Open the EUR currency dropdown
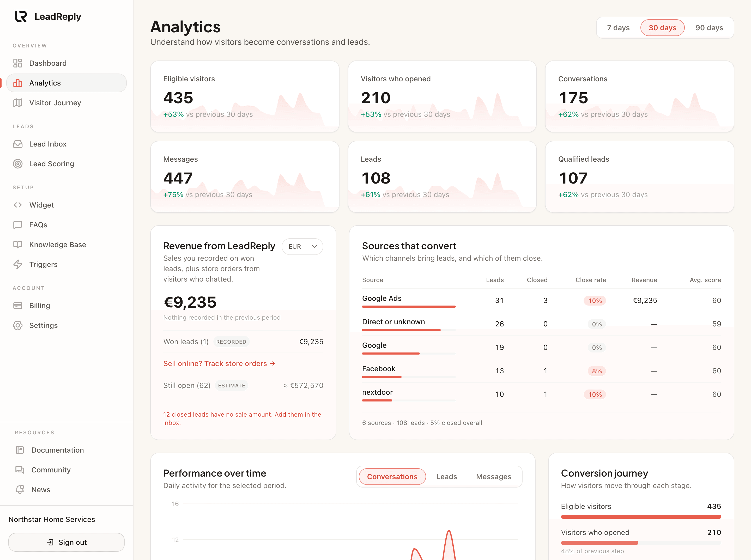This screenshot has width=751, height=560. (302, 246)
